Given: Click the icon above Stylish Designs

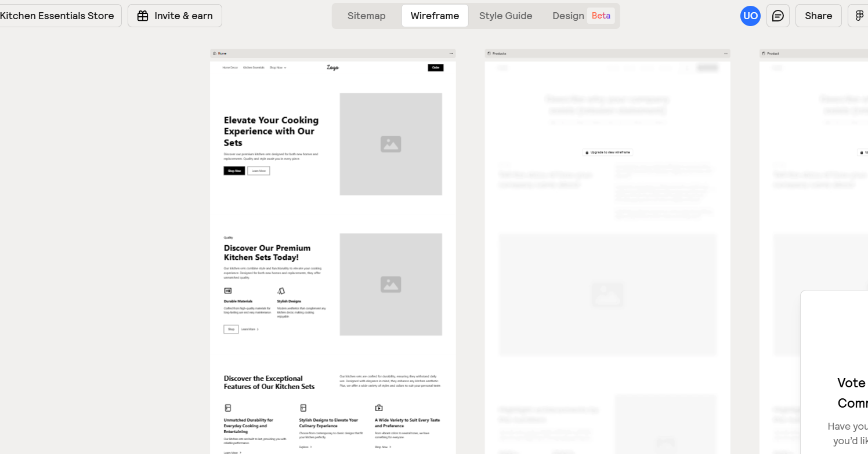Looking at the screenshot, I should click(281, 290).
